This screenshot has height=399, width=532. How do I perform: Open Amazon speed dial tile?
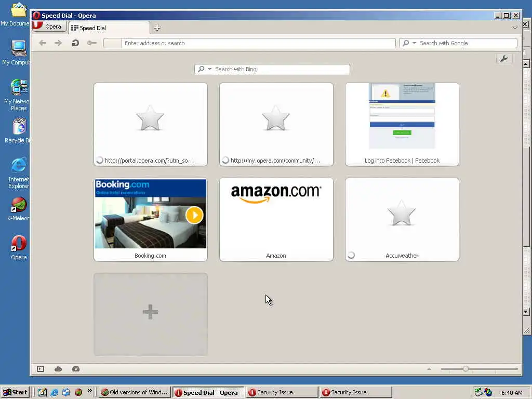(276, 220)
